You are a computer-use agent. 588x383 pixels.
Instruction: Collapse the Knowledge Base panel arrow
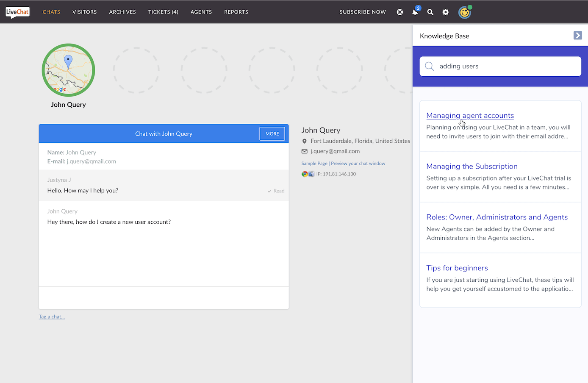578,36
